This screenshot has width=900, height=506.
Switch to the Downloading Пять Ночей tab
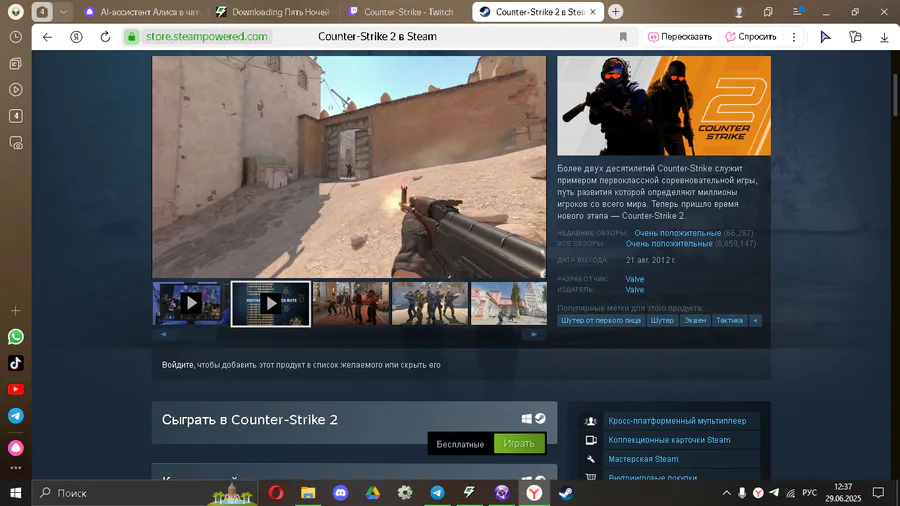274,11
